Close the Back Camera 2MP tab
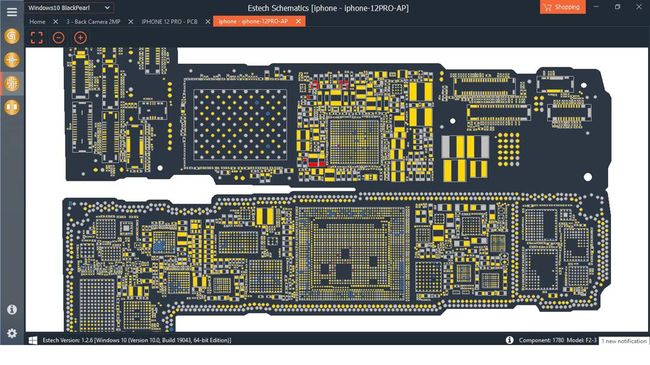The height and width of the screenshot is (365, 650). 131,22
